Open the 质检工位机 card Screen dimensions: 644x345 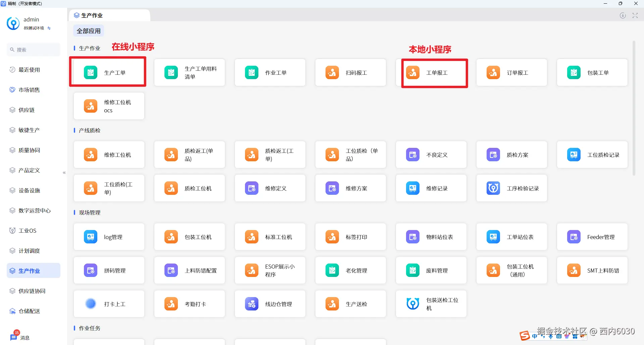[x=190, y=188]
